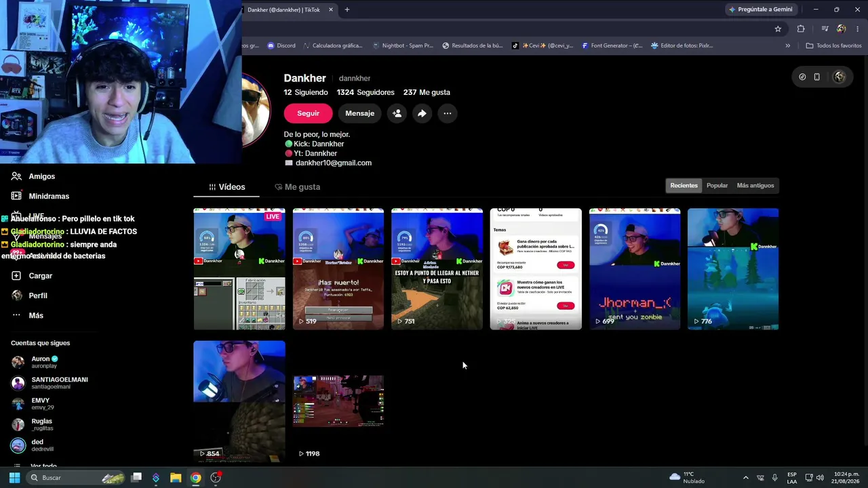Bookmark this page with the star icon
This screenshot has height=488, width=868.
coord(778,28)
